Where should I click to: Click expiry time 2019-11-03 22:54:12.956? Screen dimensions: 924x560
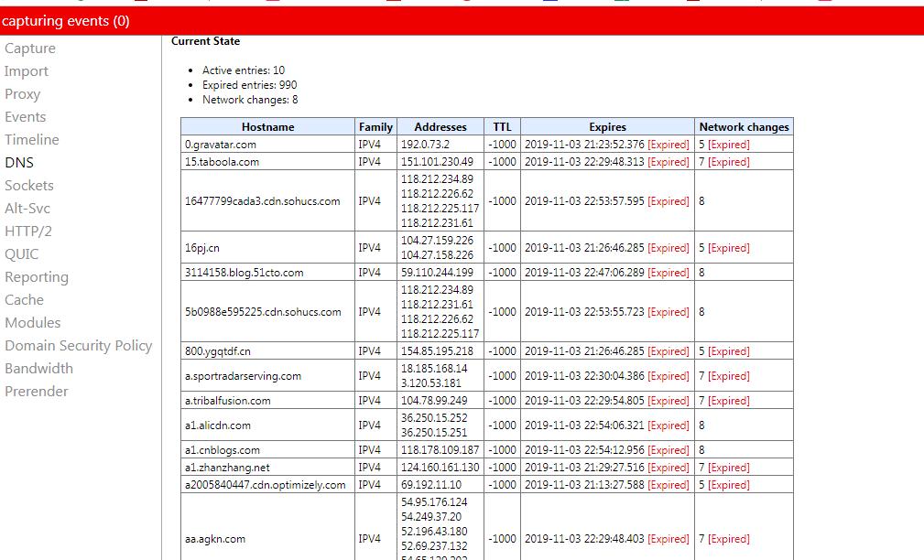(584, 450)
